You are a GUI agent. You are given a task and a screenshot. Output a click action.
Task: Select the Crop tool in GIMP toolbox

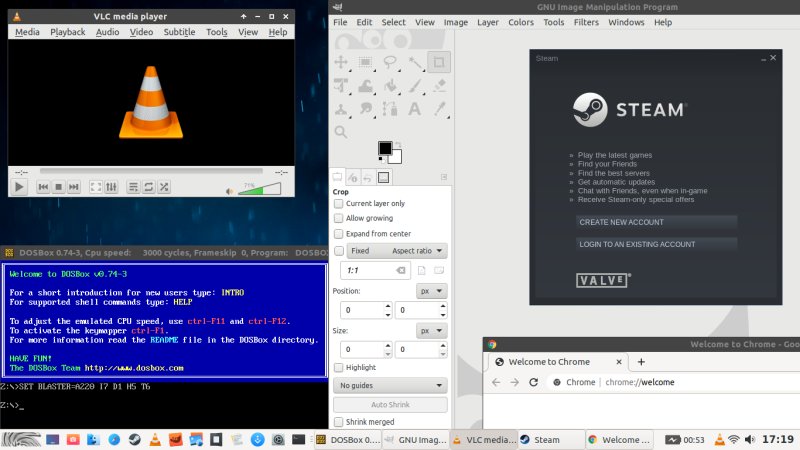pyautogui.click(x=438, y=62)
